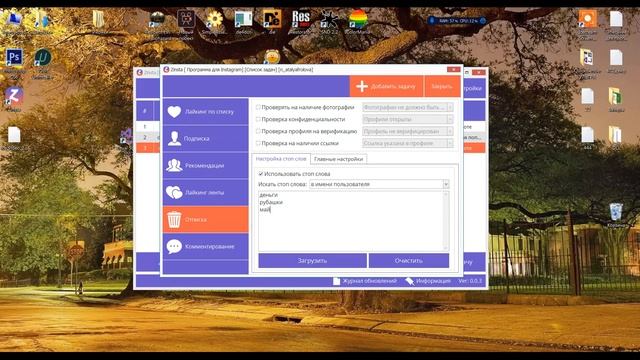Image resolution: width=640 pixels, height=360 pixels.
Task: Select the trash can Отписка icon
Action: (174, 220)
